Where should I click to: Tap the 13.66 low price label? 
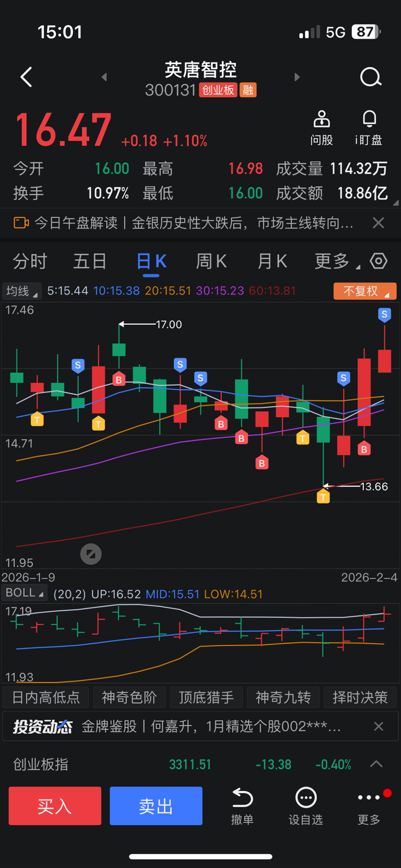coord(374,486)
